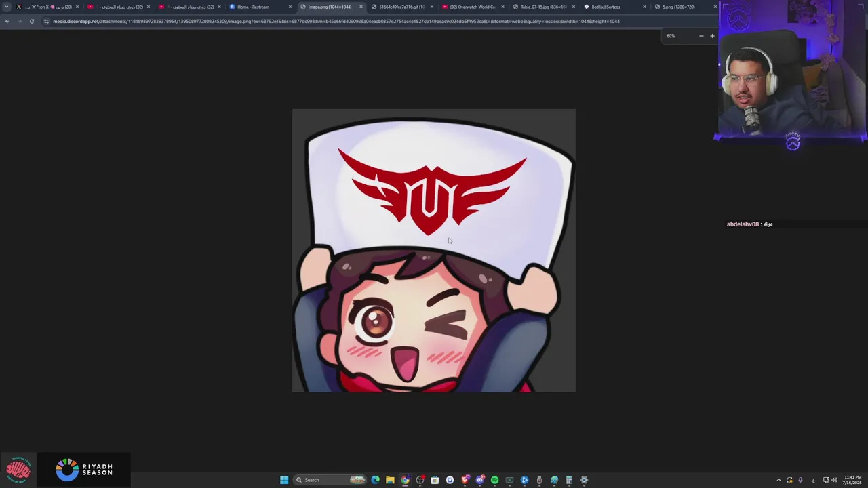Open Calculator from taskbar

point(569,480)
